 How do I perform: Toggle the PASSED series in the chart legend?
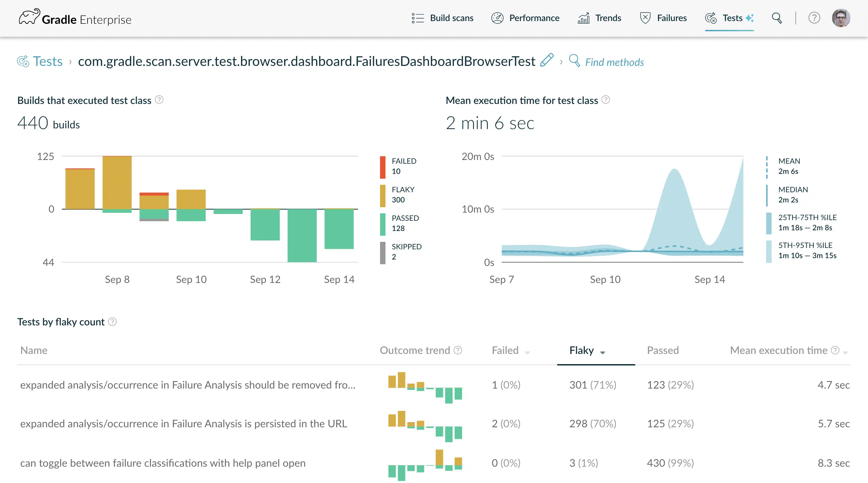(x=400, y=223)
